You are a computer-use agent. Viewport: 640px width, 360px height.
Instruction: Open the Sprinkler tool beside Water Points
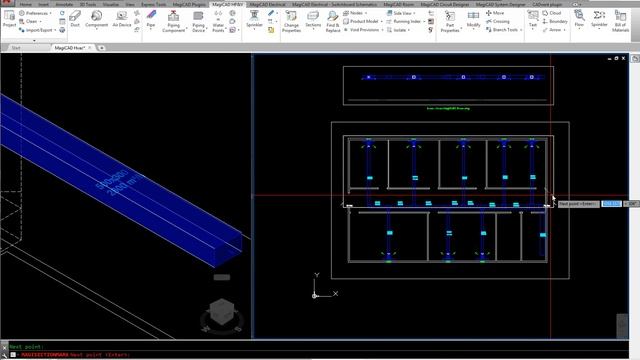(254, 19)
